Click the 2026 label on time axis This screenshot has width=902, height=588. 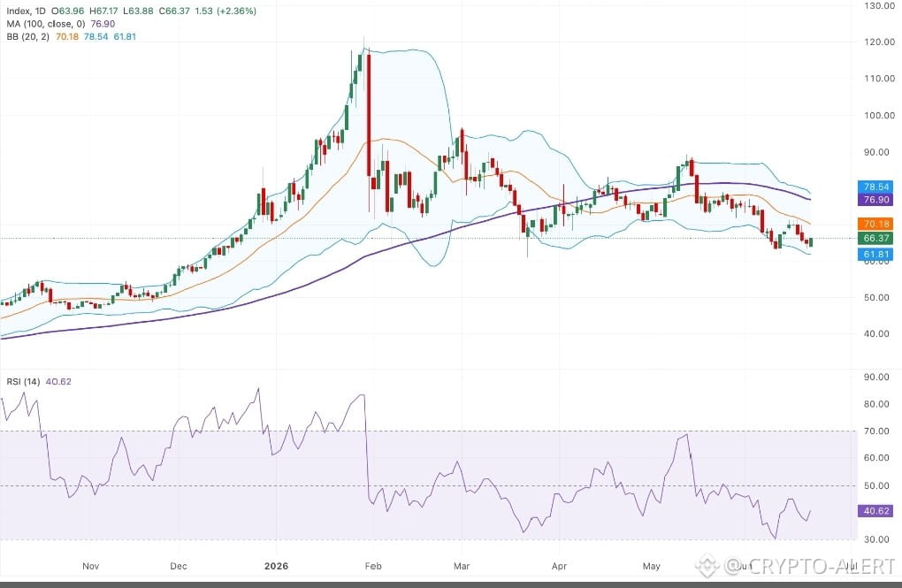tap(276, 566)
